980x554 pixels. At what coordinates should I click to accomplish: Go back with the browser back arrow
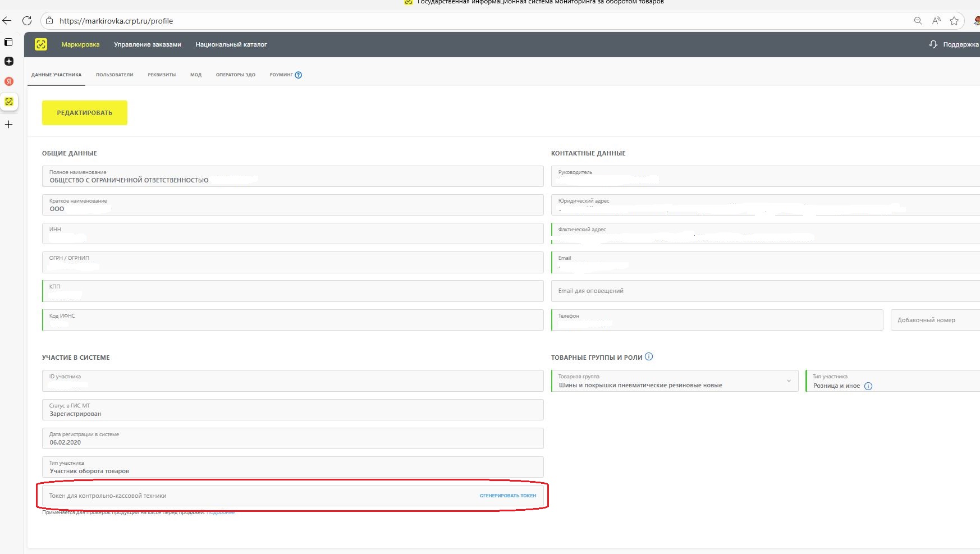pos(7,21)
